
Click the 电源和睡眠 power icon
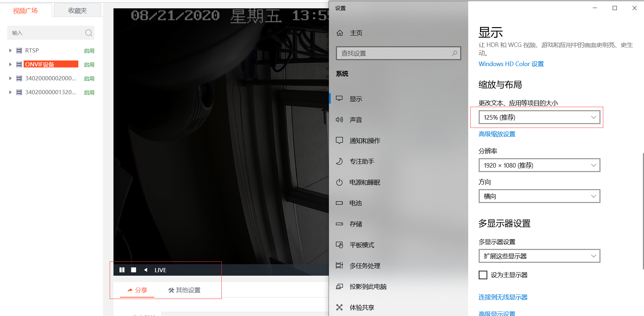click(339, 182)
